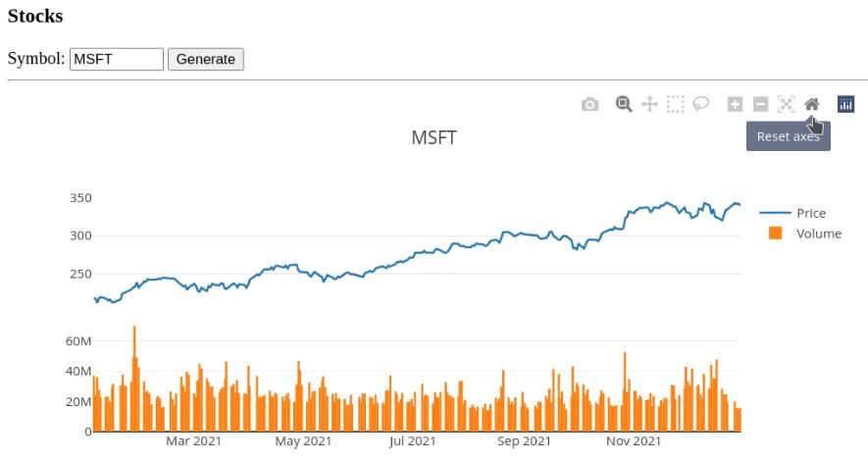Switch to the Lasso Select tool
The width and height of the screenshot is (868, 460).
(700, 104)
